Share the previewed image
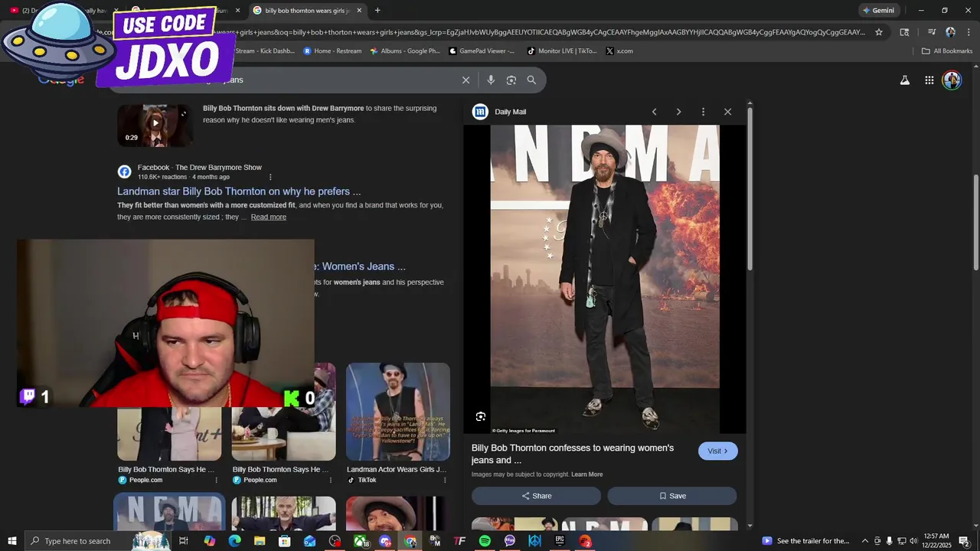The image size is (980, 551). 536,496
